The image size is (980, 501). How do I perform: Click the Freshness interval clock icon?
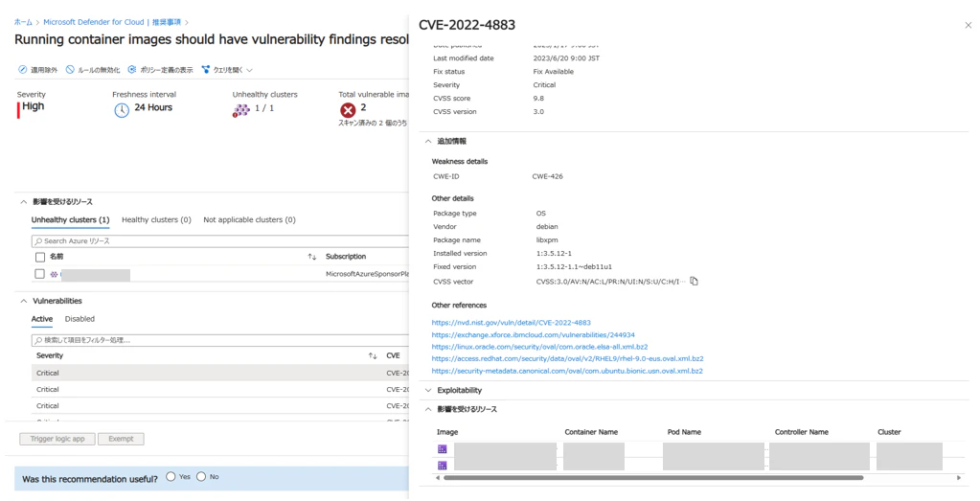(x=122, y=110)
